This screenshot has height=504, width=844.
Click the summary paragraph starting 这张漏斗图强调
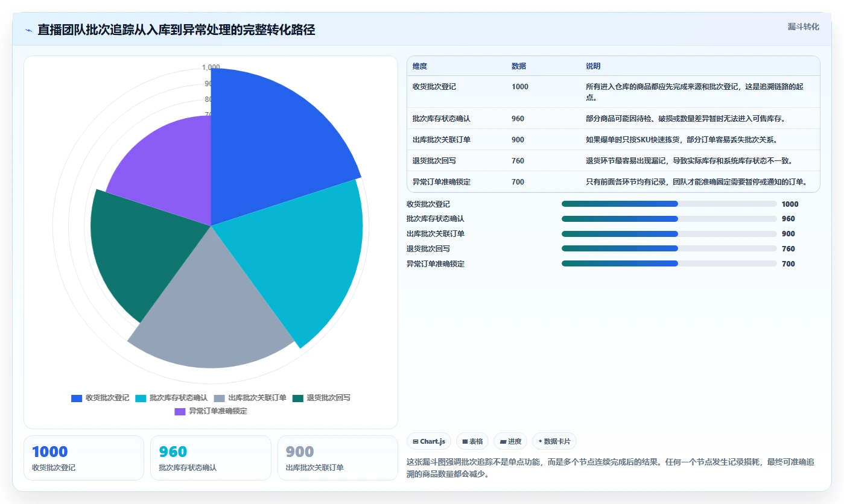tap(611, 468)
